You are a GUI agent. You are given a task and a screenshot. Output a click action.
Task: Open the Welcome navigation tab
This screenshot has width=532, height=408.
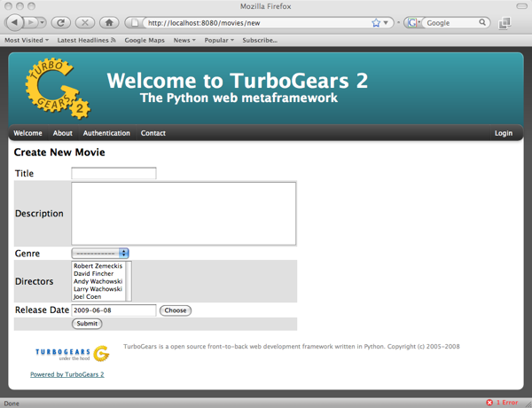27,133
